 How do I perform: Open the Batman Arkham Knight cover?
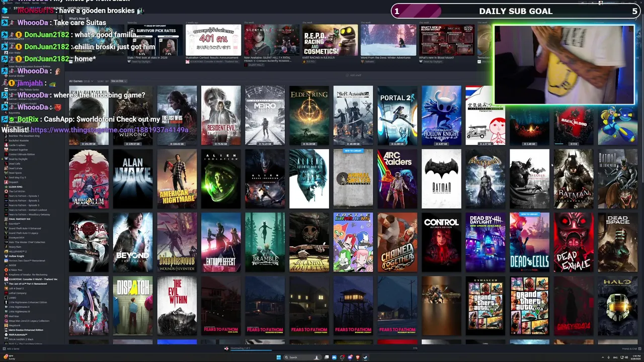[x=574, y=179]
